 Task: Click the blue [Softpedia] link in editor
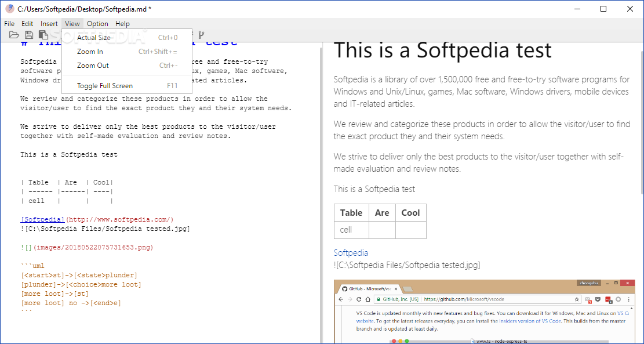pyautogui.click(x=43, y=219)
